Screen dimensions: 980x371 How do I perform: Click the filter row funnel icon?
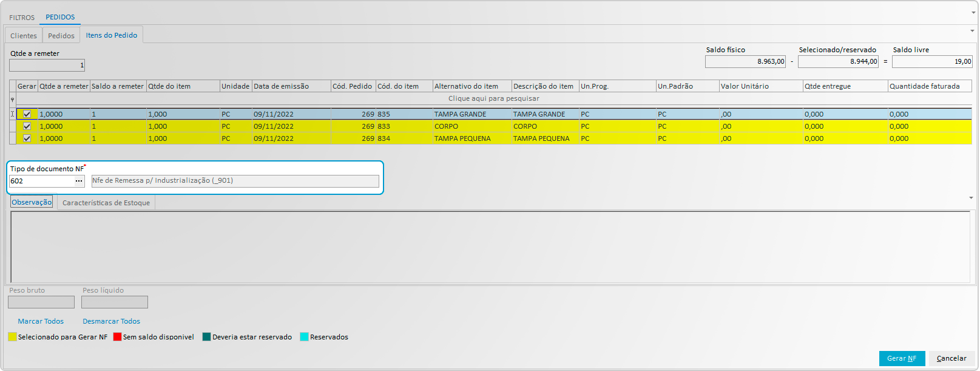pos(12,99)
